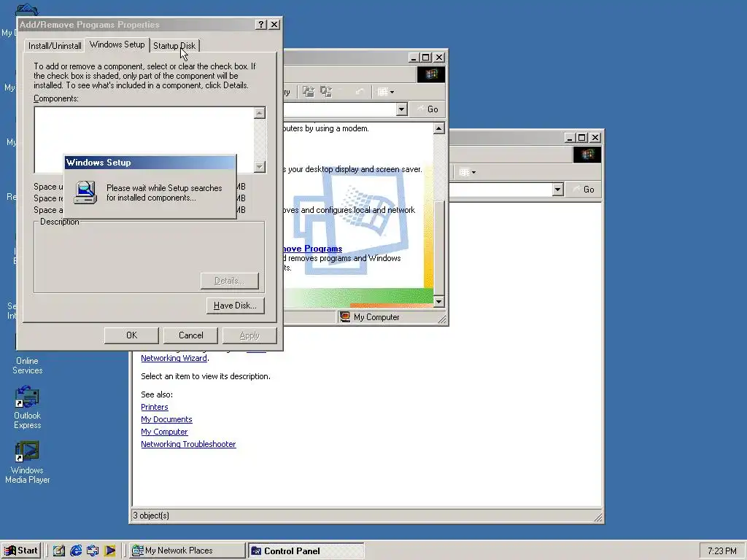Switch to Control Panel taskbar button
Viewport: 747px width, 560px height.
(x=306, y=551)
